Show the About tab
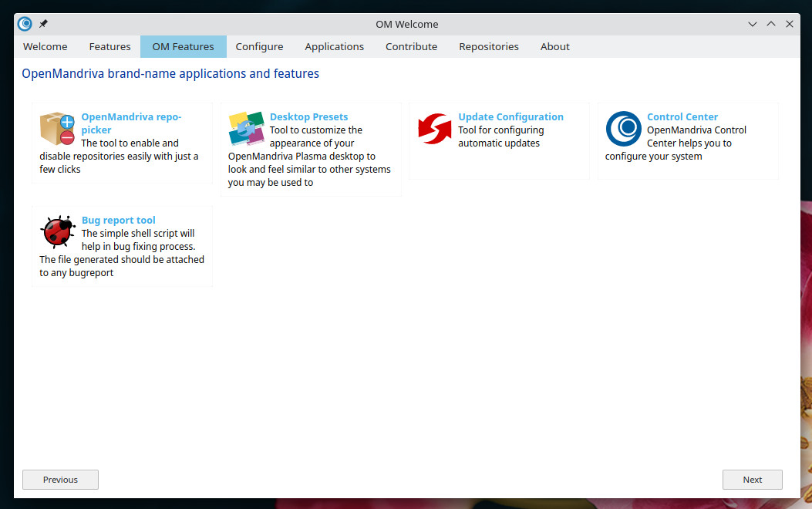 click(555, 46)
